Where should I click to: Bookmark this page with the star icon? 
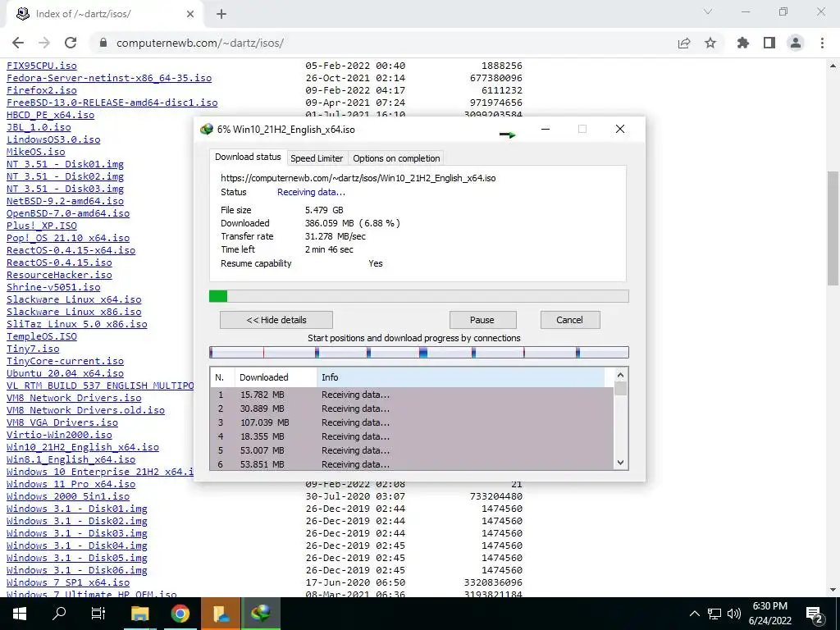[710, 43]
